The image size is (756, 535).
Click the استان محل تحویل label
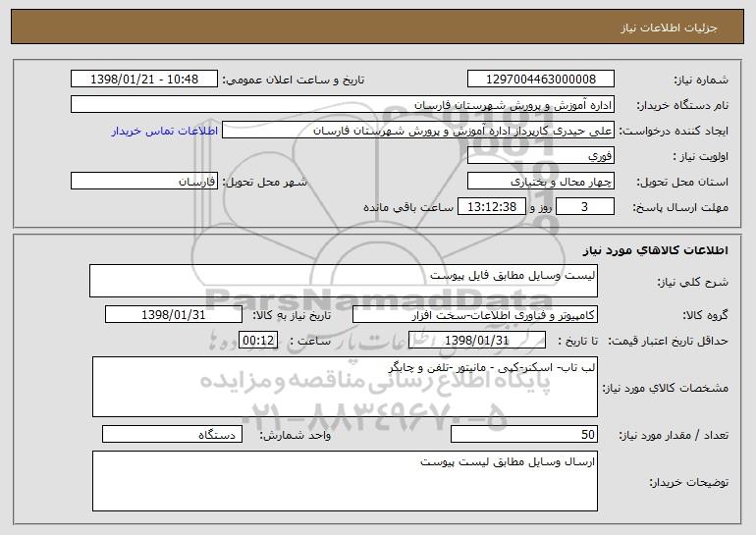[x=682, y=182]
